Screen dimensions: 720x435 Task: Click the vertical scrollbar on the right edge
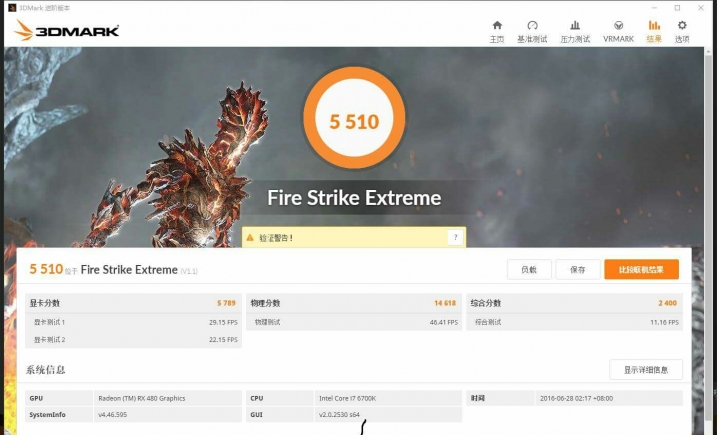coord(708,239)
